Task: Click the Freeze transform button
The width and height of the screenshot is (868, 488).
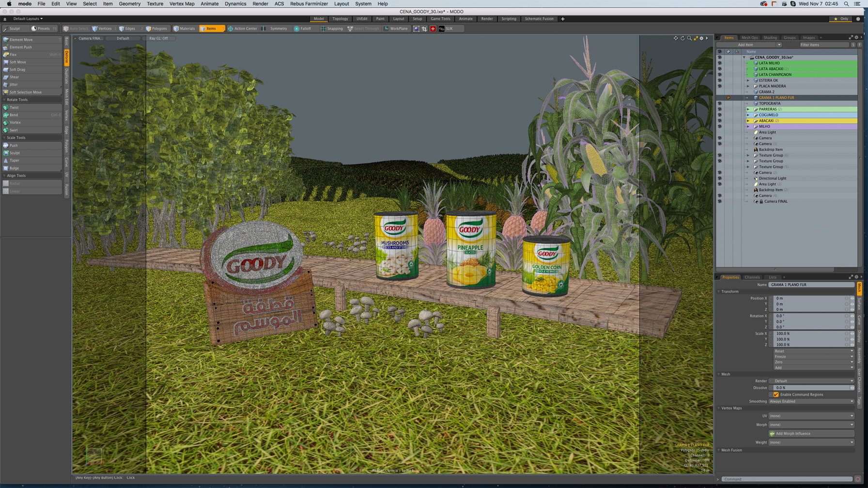Action: pyautogui.click(x=814, y=357)
